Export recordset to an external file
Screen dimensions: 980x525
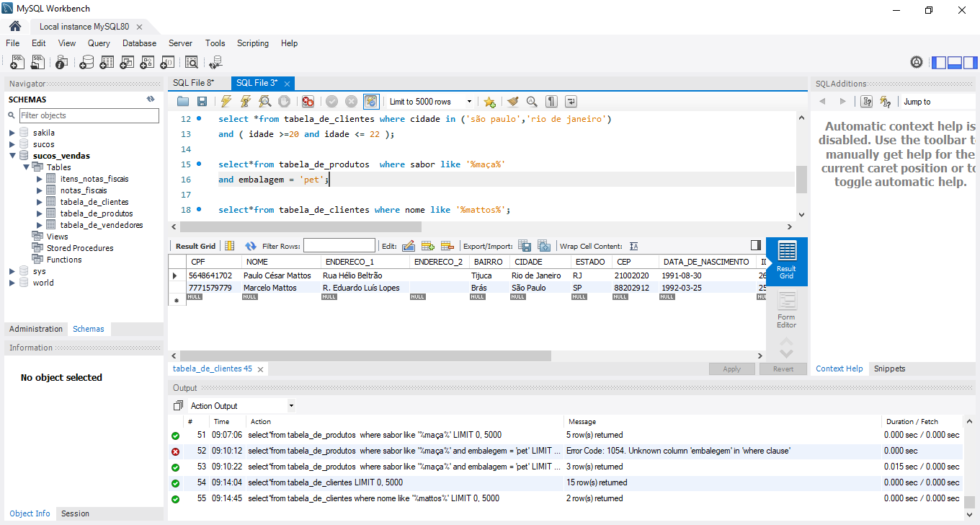(x=525, y=246)
